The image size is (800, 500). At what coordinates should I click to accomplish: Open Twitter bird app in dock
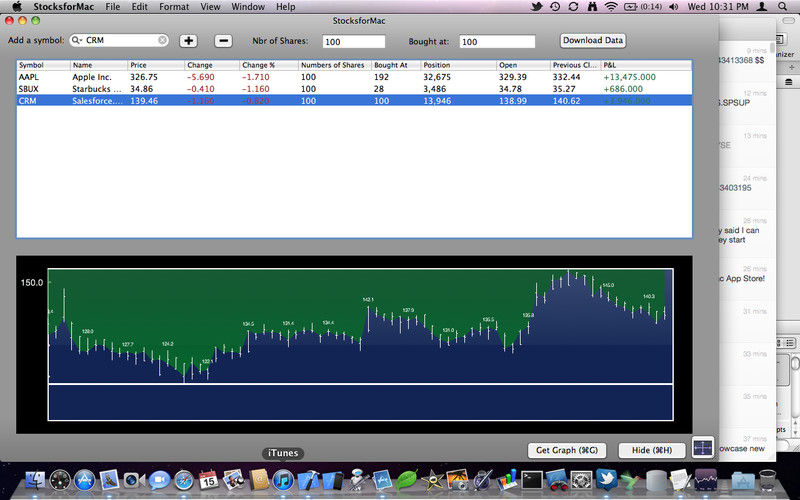pyautogui.click(x=606, y=481)
